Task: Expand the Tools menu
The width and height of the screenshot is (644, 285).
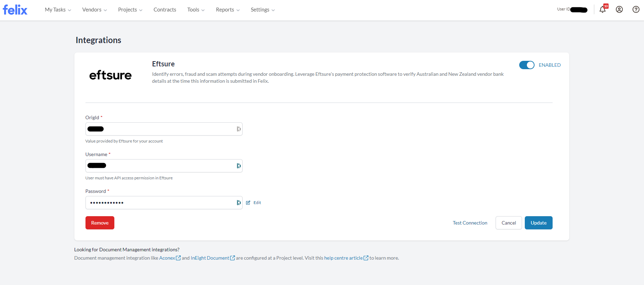Action: click(x=196, y=10)
